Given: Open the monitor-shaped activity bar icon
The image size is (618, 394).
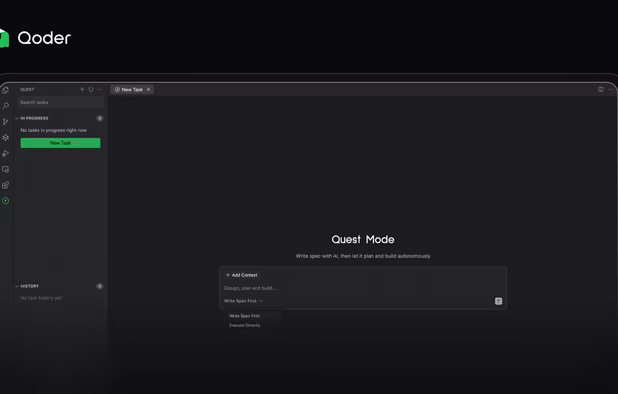Looking at the screenshot, I should click(6, 169).
